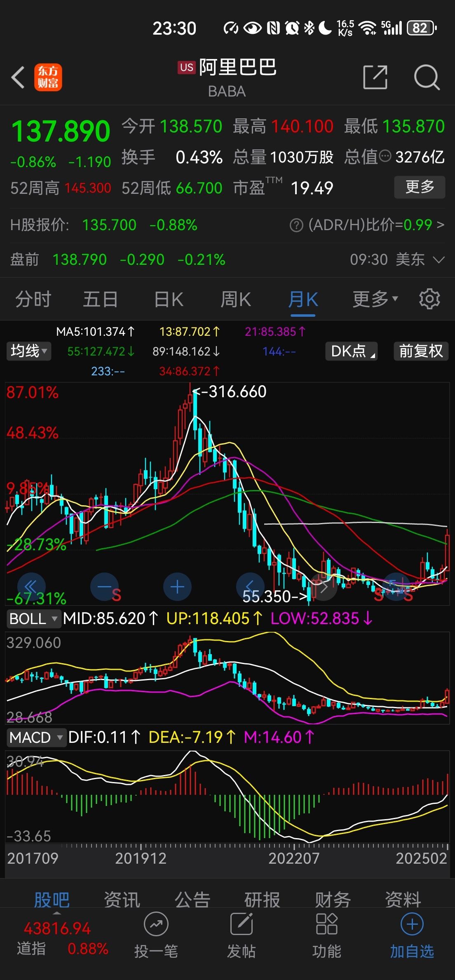
Task: Tap the 市盈 19.49 value
Action: [312, 188]
